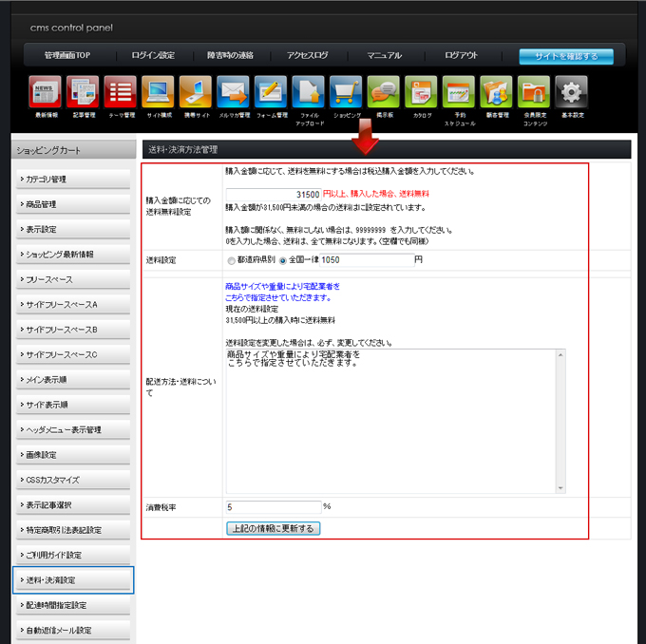Click the 記事管理 article management icon
This screenshot has width=646, height=644.
click(x=83, y=93)
